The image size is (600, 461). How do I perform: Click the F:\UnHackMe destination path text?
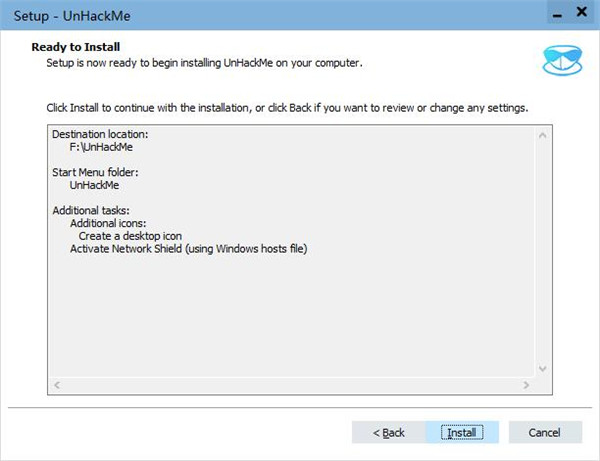(101, 147)
